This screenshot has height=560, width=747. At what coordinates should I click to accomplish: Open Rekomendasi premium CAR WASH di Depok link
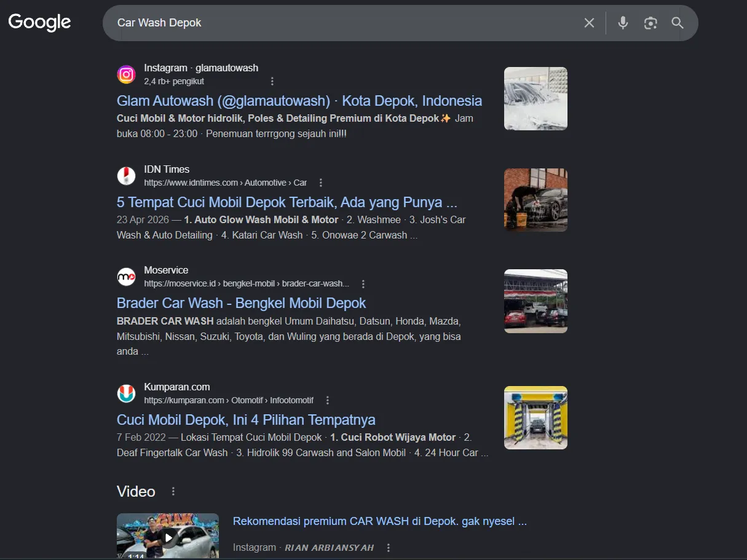point(380,521)
